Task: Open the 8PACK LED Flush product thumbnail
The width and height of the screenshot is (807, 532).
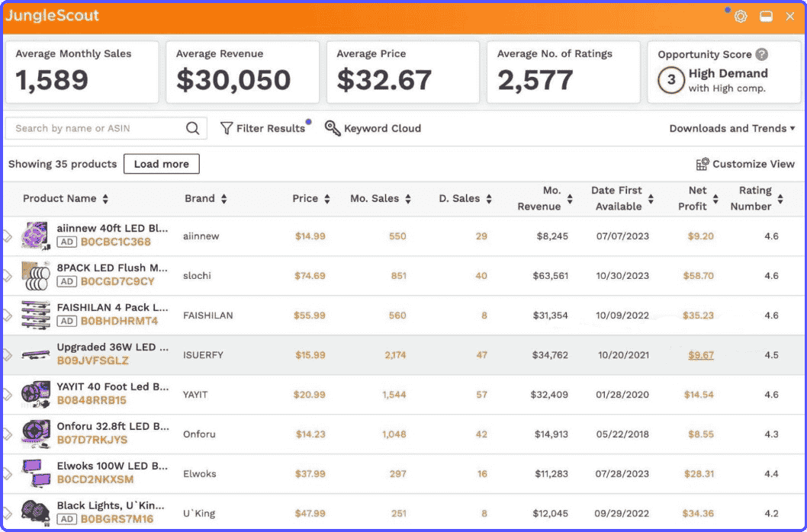Action: pos(36,276)
